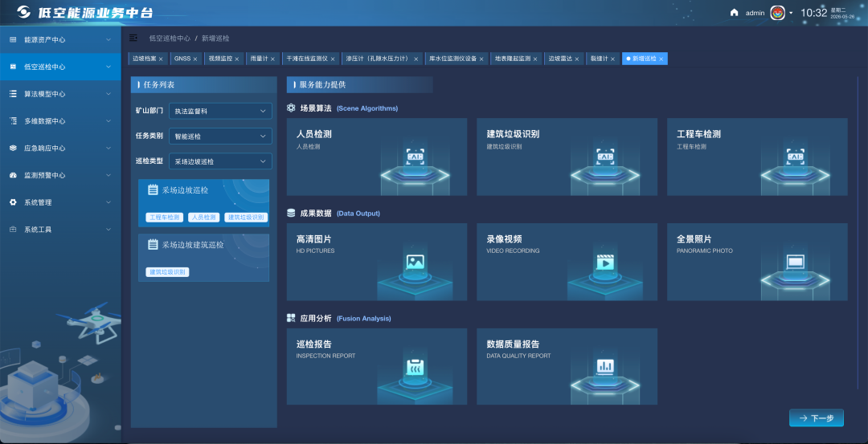Open the admin avatar badge
Screen dimensions: 868x444
777,13
